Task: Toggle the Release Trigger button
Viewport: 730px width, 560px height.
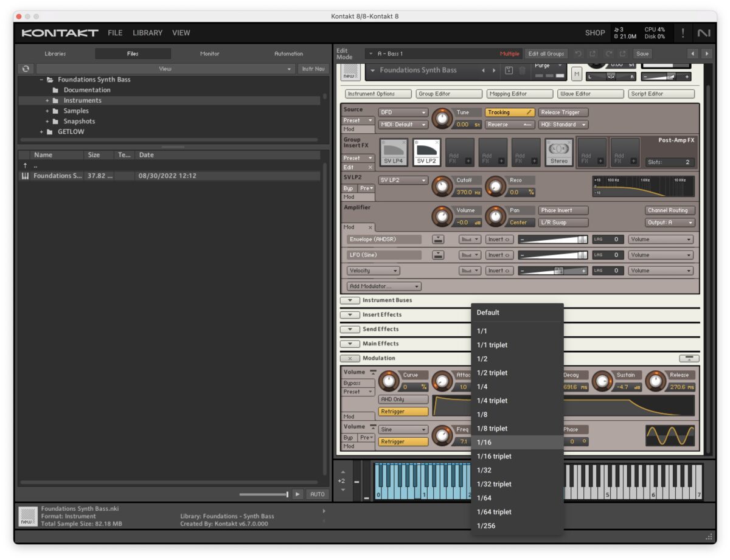Action: click(563, 112)
